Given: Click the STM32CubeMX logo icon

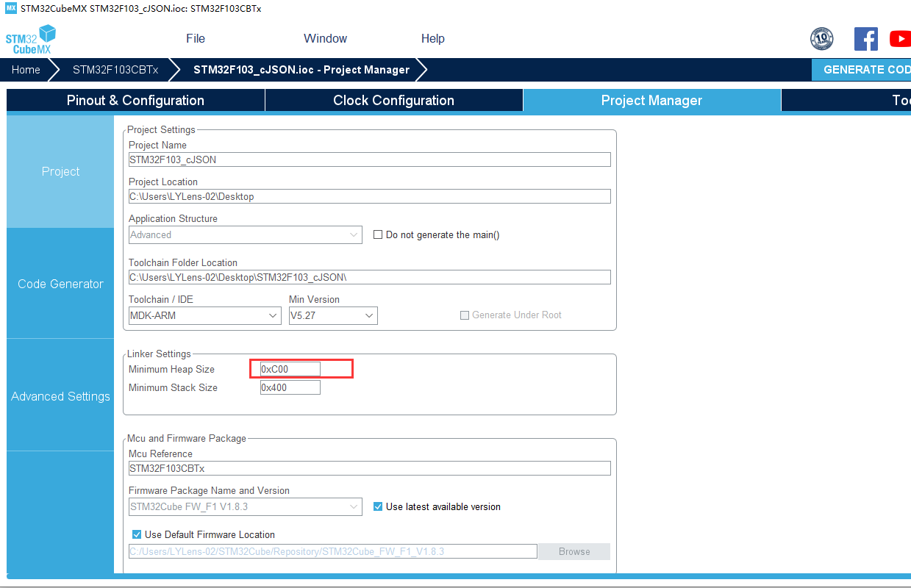Looking at the screenshot, I should click(x=31, y=39).
